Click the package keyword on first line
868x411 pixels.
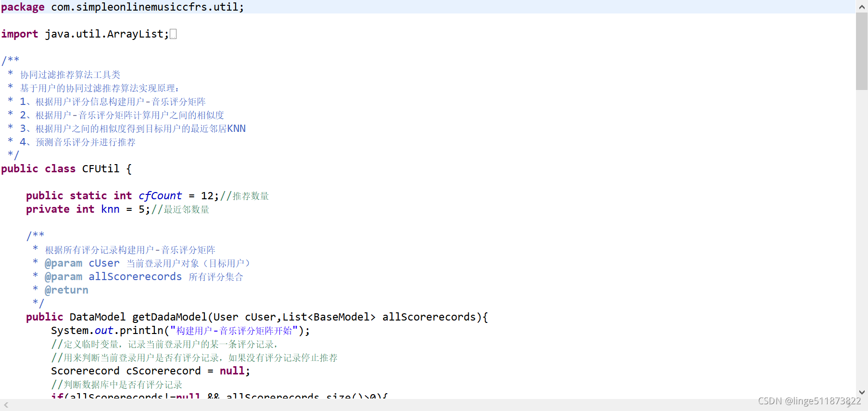pyautogui.click(x=23, y=7)
